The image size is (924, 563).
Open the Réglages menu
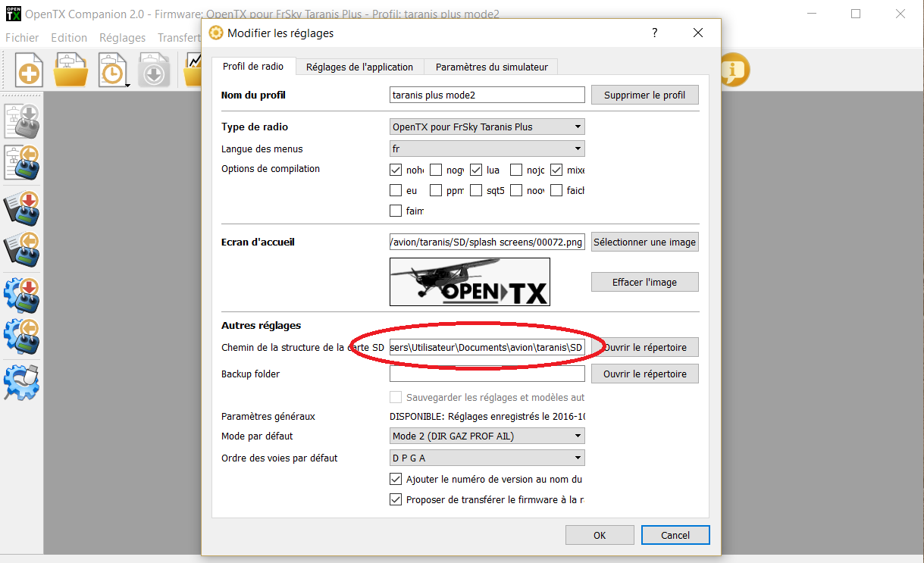(x=123, y=37)
